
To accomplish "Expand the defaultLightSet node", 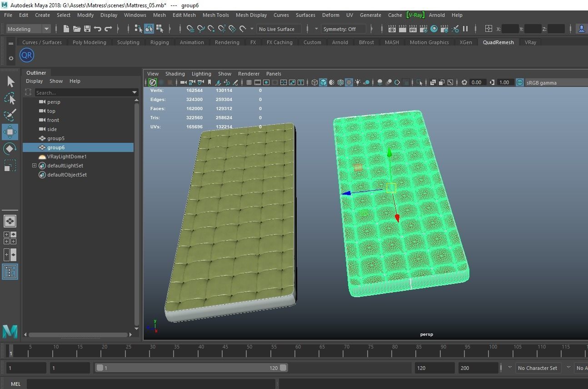I will tap(34, 166).
